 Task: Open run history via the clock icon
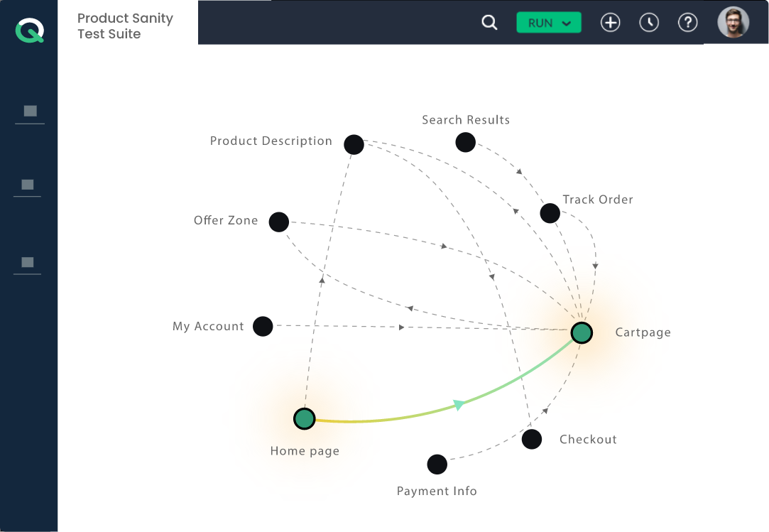tap(649, 23)
